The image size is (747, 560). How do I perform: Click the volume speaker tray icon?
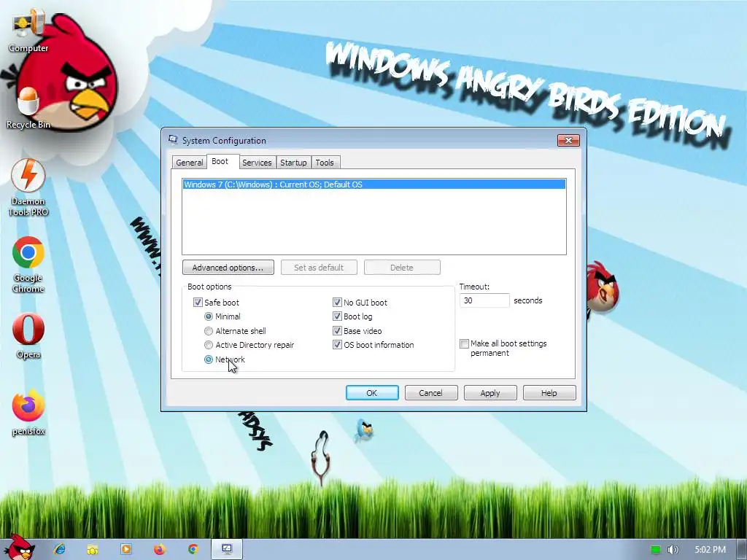(673, 550)
